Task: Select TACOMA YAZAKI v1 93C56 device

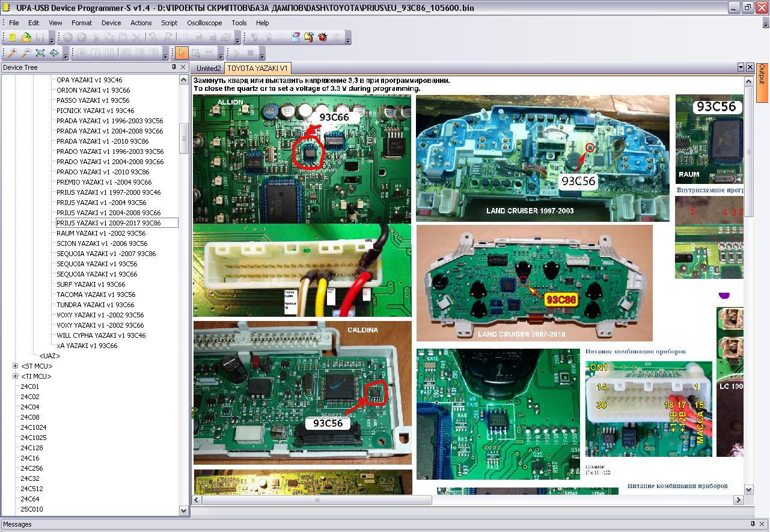Action: (x=96, y=295)
